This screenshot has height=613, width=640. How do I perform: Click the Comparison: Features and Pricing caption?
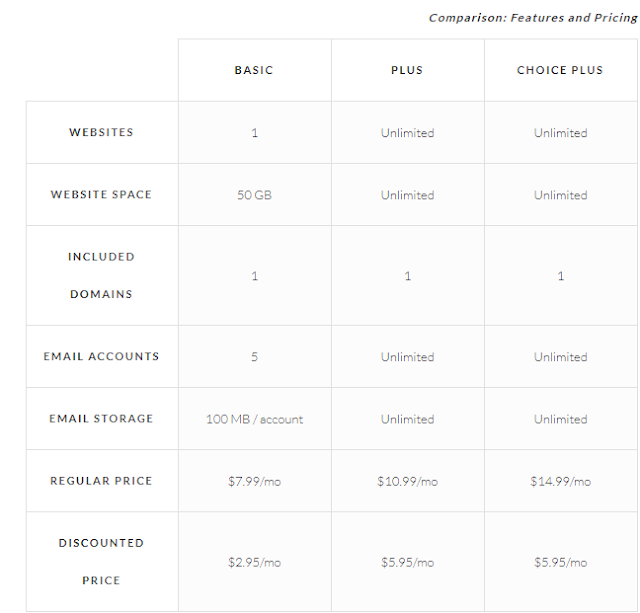533,18
